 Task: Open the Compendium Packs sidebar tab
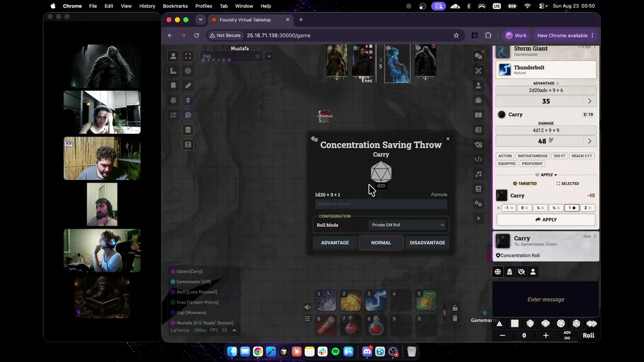478,189
